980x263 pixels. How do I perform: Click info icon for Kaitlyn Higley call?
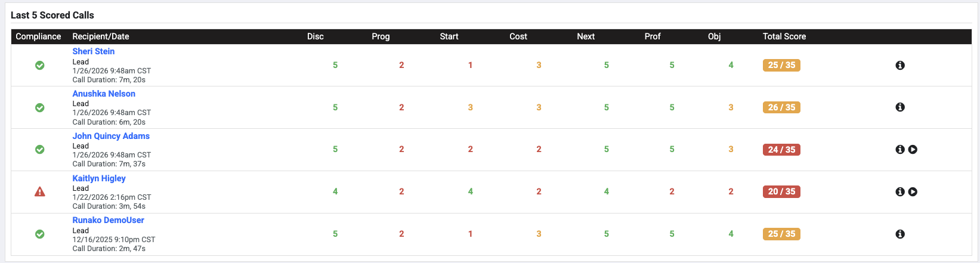(x=900, y=192)
